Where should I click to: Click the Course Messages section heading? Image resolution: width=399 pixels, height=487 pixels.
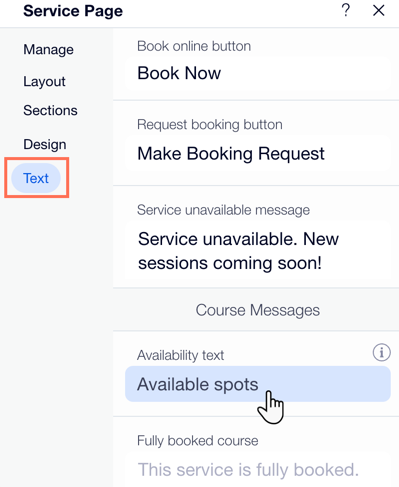point(258,310)
